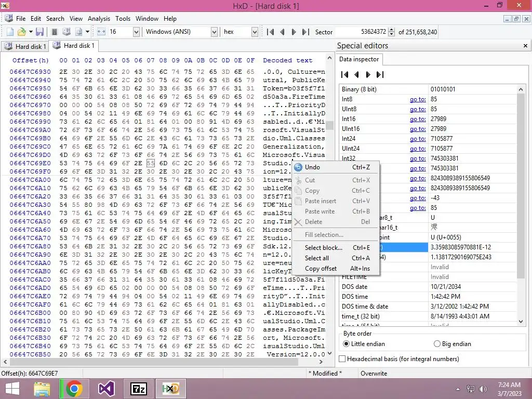Expand the recent files arrow beside Open

pyautogui.click(x=31, y=32)
